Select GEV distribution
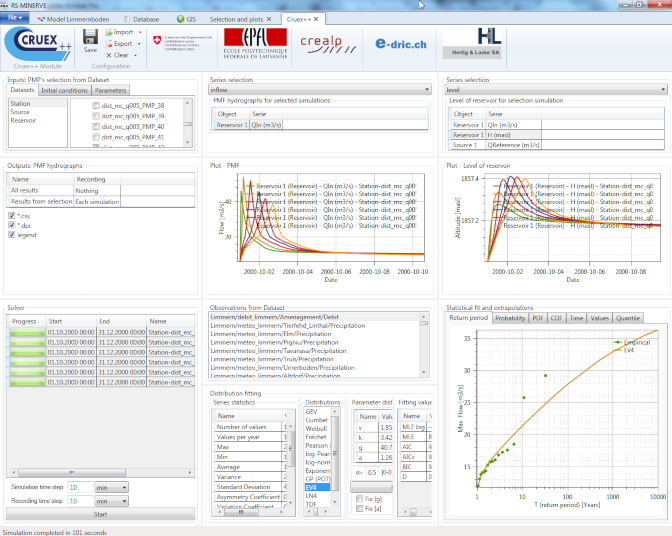 point(312,412)
